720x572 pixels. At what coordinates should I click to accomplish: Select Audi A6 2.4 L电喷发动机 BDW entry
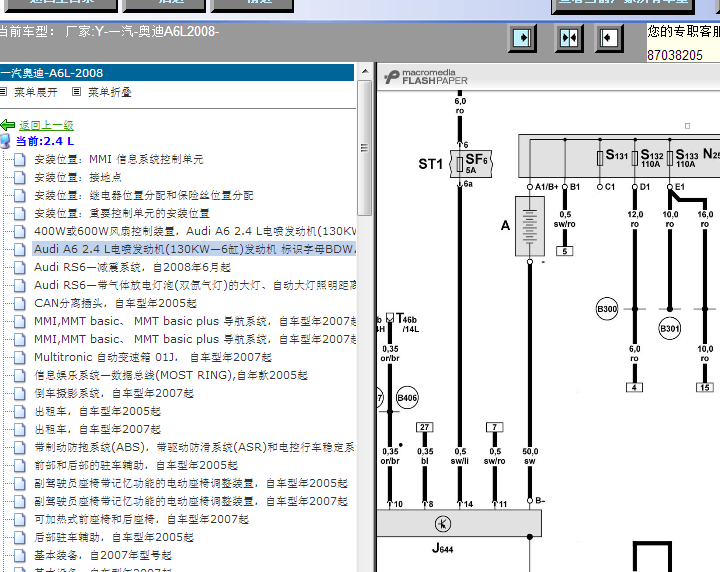coord(195,249)
